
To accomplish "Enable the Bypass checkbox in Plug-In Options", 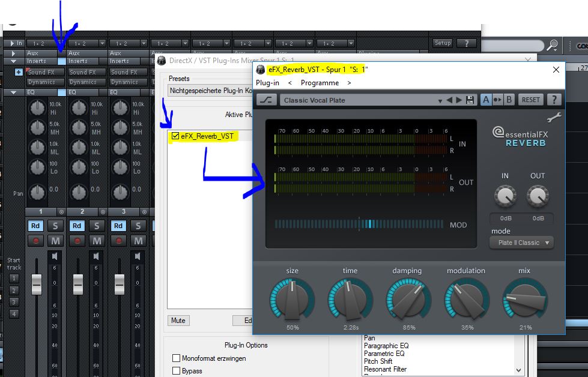I will (176, 370).
